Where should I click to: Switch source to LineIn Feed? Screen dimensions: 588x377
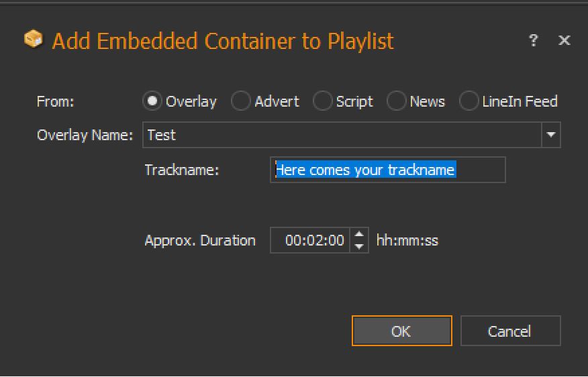click(469, 101)
